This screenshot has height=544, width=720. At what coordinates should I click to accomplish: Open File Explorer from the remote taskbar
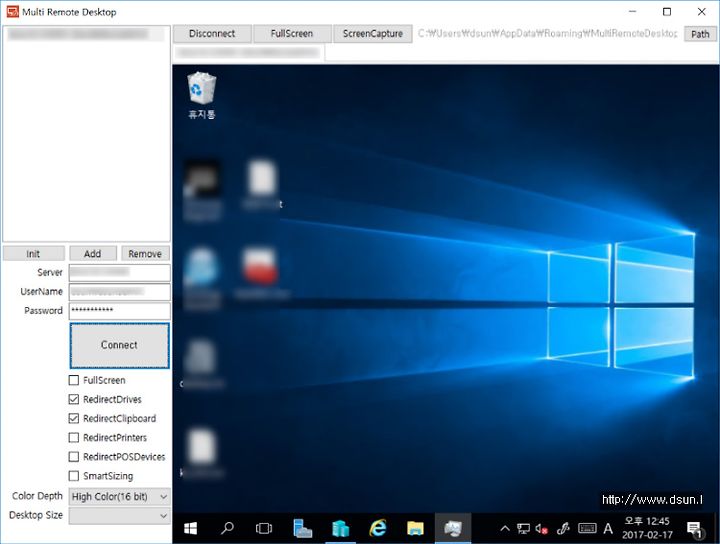415,528
